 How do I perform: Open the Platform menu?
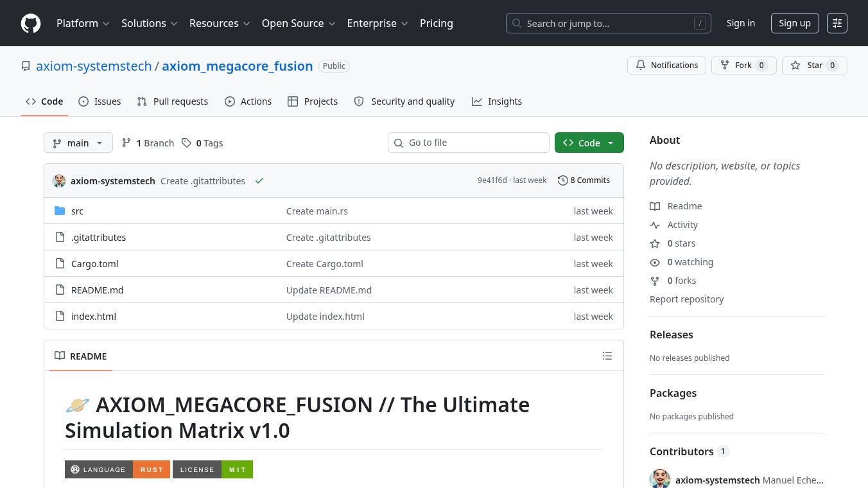[x=83, y=23]
